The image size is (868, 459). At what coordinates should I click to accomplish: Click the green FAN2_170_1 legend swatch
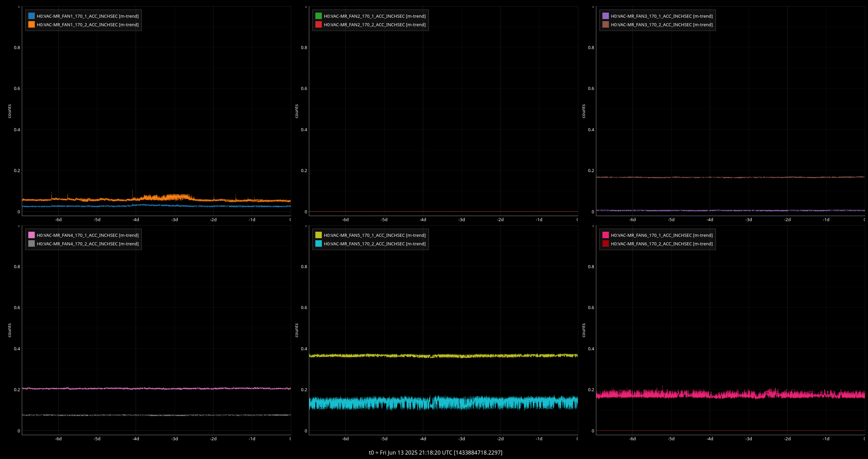[318, 16]
